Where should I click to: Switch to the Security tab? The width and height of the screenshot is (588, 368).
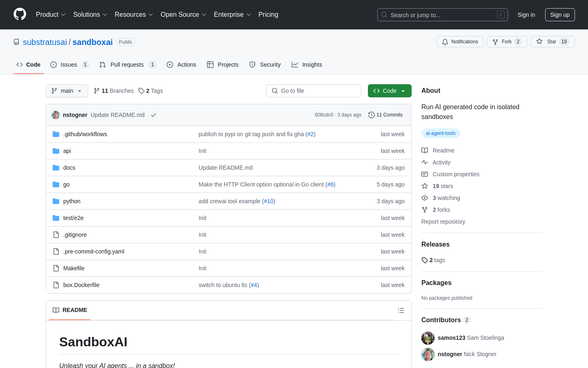pyautogui.click(x=265, y=65)
